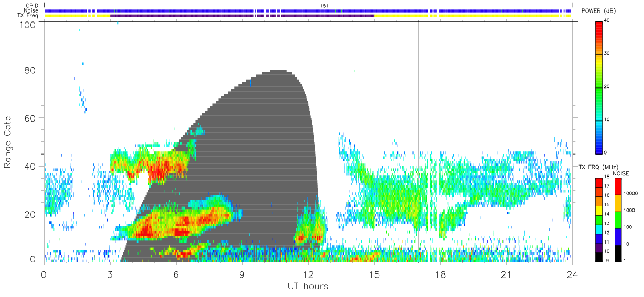Click the '20' tick label on Range Gate axis
Viewport: 644px width, 297px height.
[x=30, y=214]
